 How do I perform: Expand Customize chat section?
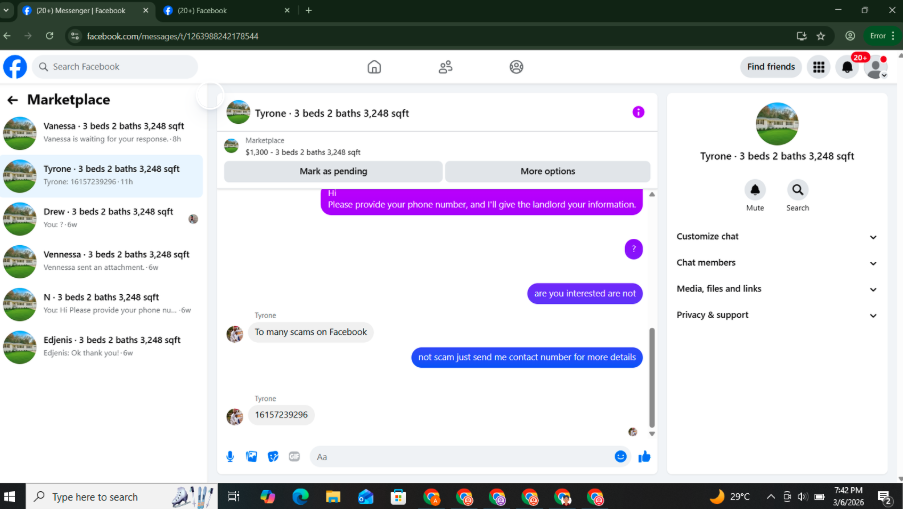pyautogui.click(x=776, y=237)
